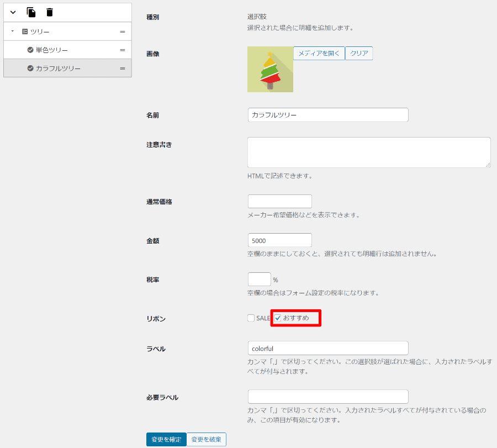Select the カラフルツリー tree item
This screenshot has height=448, width=497.
67,68
